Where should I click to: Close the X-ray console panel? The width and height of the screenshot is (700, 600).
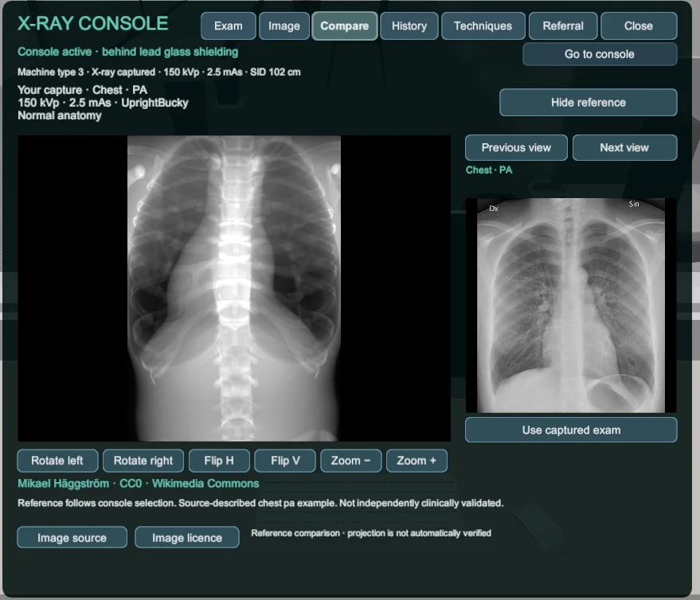point(639,26)
